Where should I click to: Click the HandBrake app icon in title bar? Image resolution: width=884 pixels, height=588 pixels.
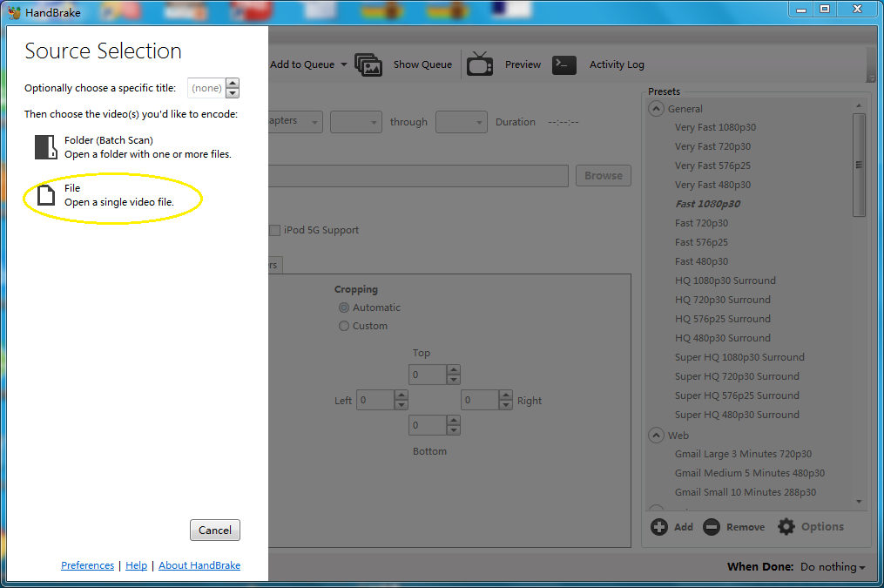click(x=14, y=12)
